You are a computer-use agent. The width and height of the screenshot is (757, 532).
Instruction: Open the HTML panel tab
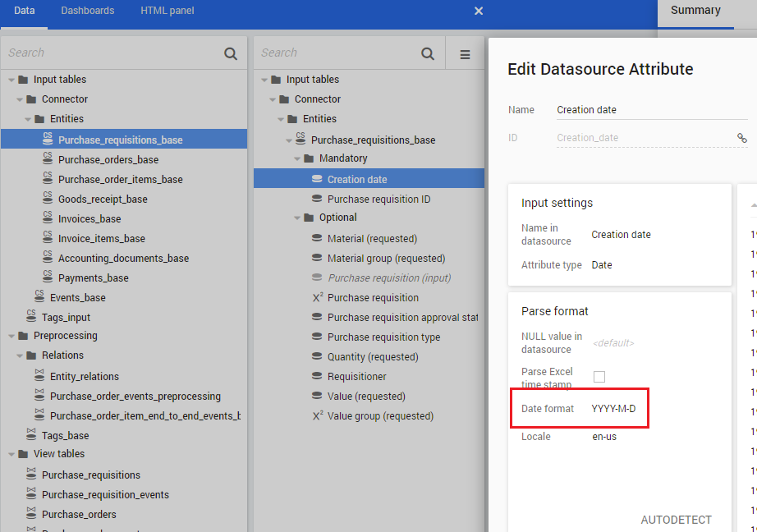(167, 11)
